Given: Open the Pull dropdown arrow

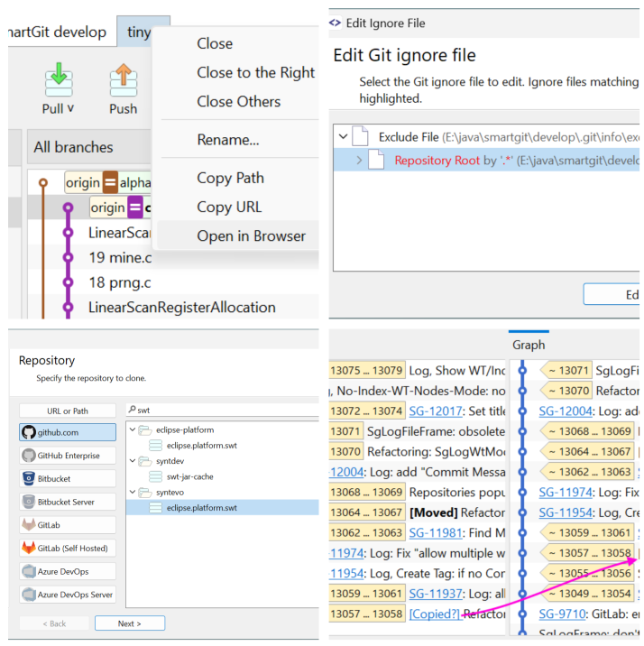Looking at the screenshot, I should [x=71, y=108].
